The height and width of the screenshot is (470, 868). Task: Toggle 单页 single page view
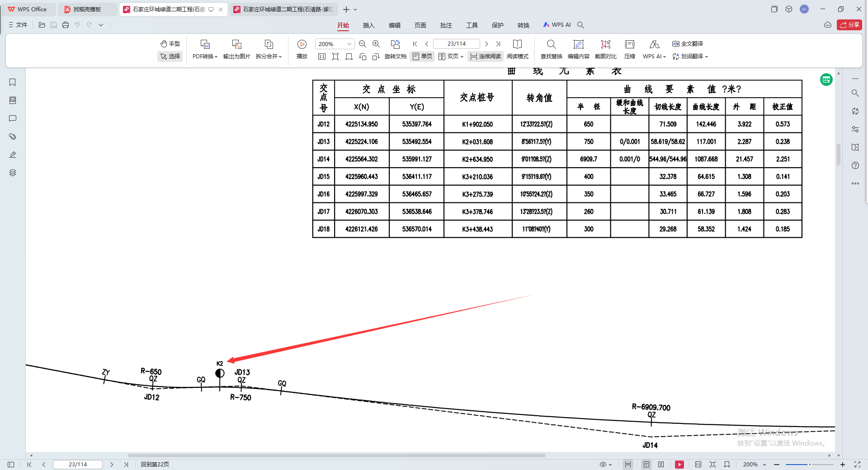422,56
